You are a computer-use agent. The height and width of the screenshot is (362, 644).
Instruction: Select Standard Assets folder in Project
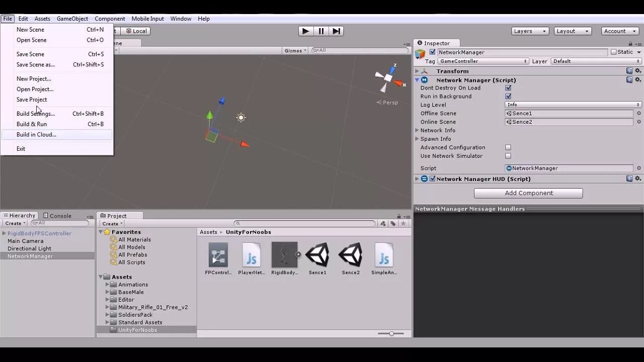pos(140,322)
